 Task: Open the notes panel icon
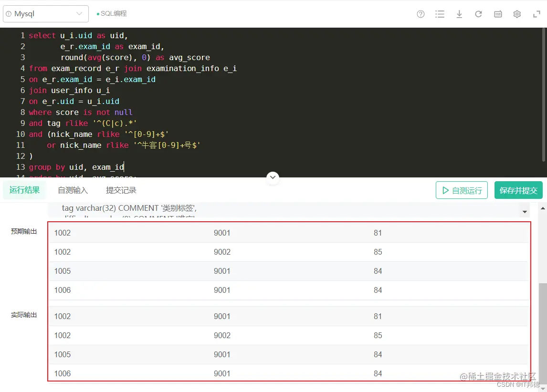[498, 14]
